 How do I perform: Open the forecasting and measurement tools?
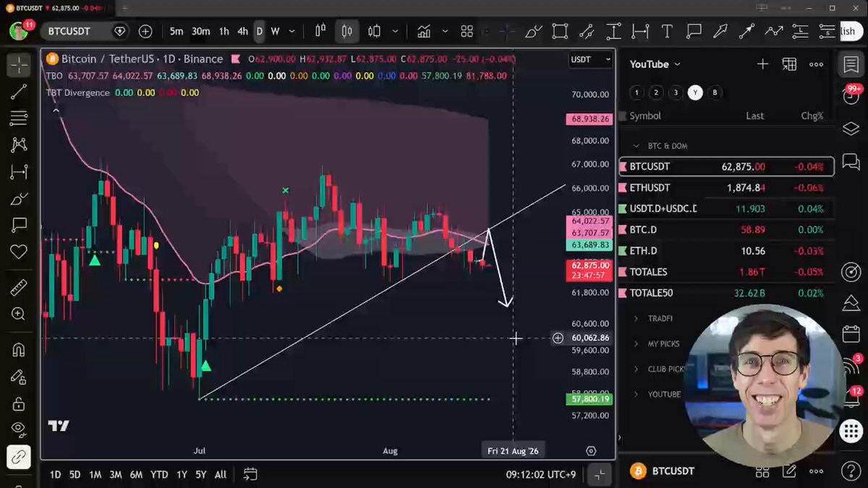coord(19,172)
